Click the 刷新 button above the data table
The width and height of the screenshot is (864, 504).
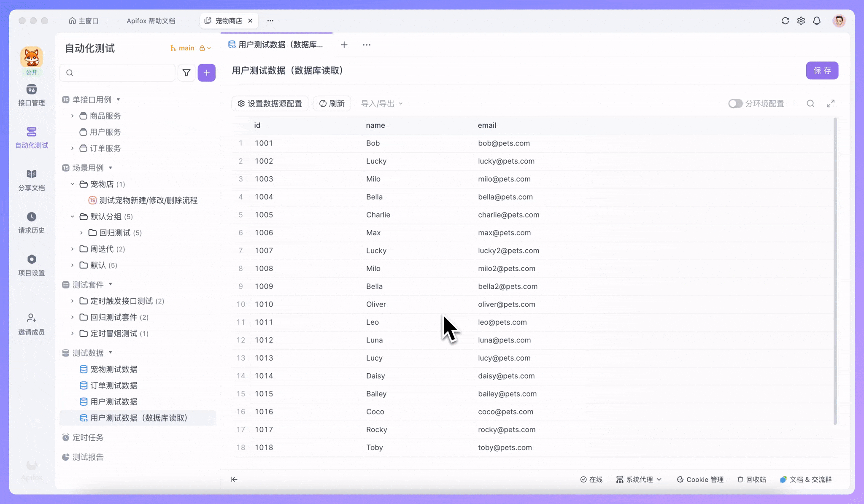click(332, 103)
